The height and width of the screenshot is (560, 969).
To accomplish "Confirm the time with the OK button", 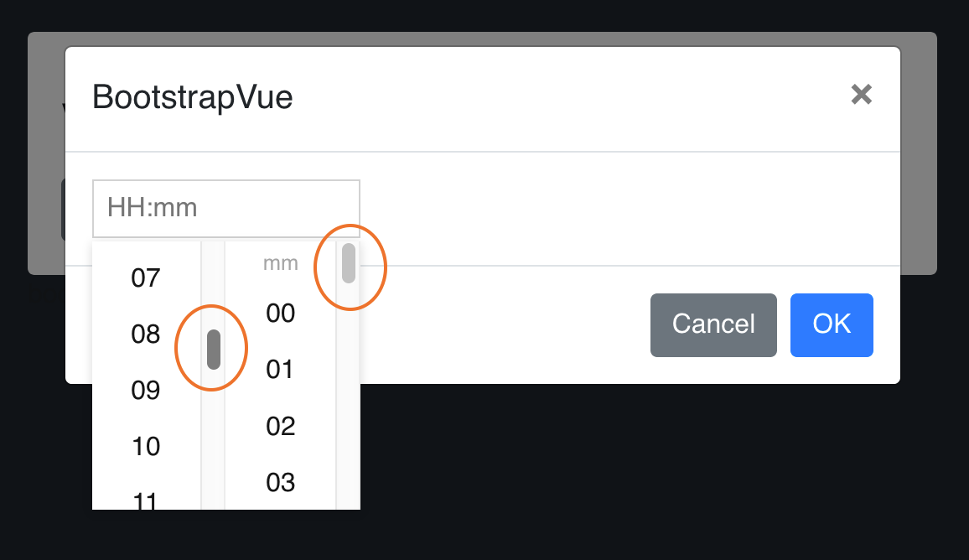I will tap(832, 325).
